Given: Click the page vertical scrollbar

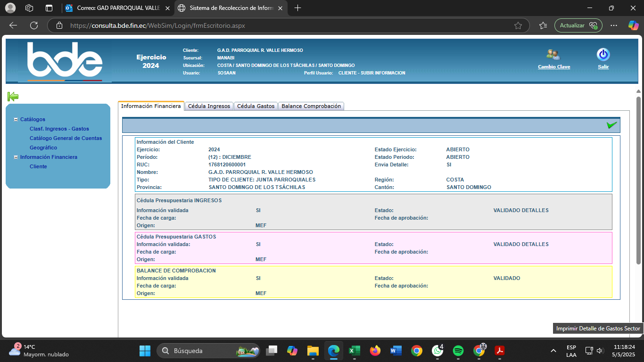Looking at the screenshot, I should 638,179.
